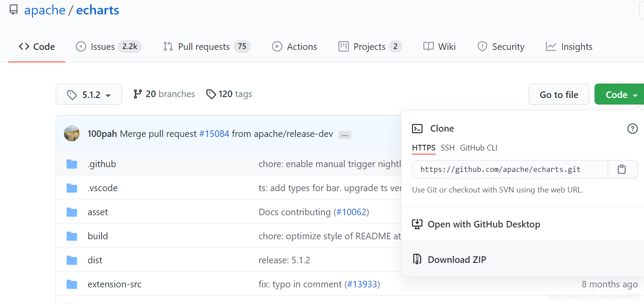This screenshot has width=644, height=304.
Task: Click the Clone terminal icon
Action: (417, 129)
